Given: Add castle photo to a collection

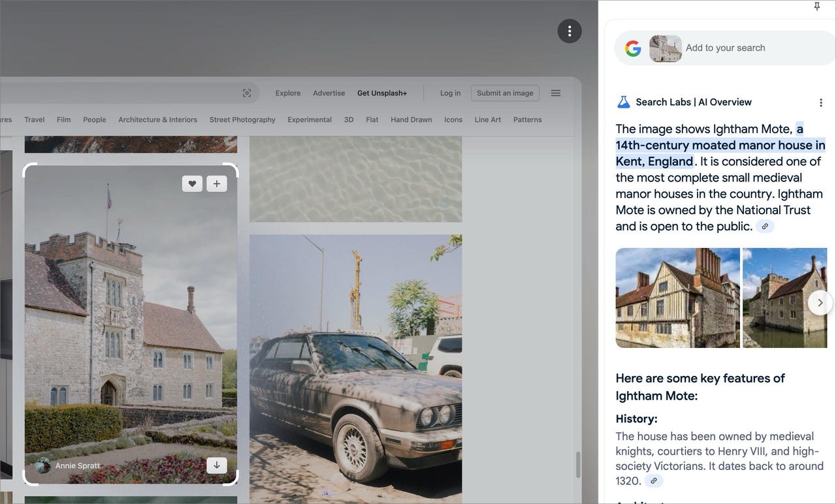Looking at the screenshot, I should (x=217, y=184).
